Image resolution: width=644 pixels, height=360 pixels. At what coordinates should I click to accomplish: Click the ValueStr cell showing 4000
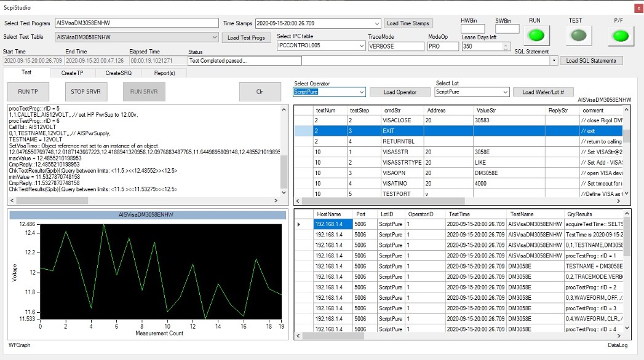point(509,184)
